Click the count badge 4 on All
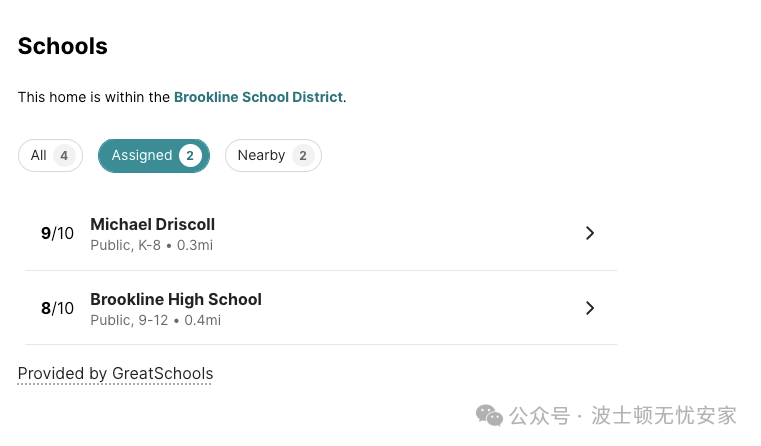The image size is (761, 446). (64, 156)
